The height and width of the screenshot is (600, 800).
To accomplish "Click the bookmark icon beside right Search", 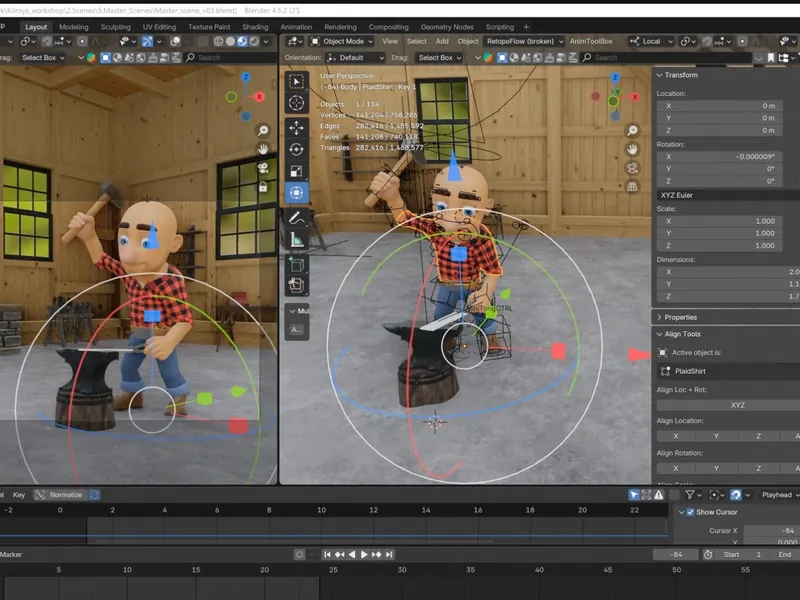I will click(x=771, y=58).
